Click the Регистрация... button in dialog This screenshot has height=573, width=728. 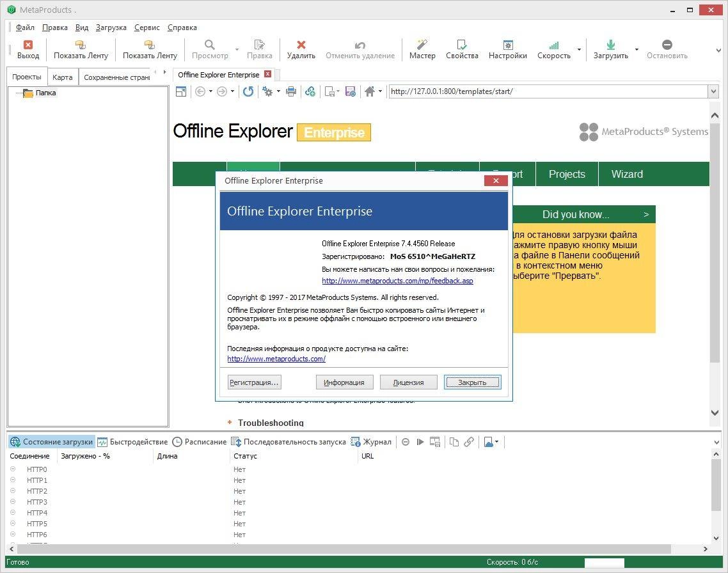point(255,382)
